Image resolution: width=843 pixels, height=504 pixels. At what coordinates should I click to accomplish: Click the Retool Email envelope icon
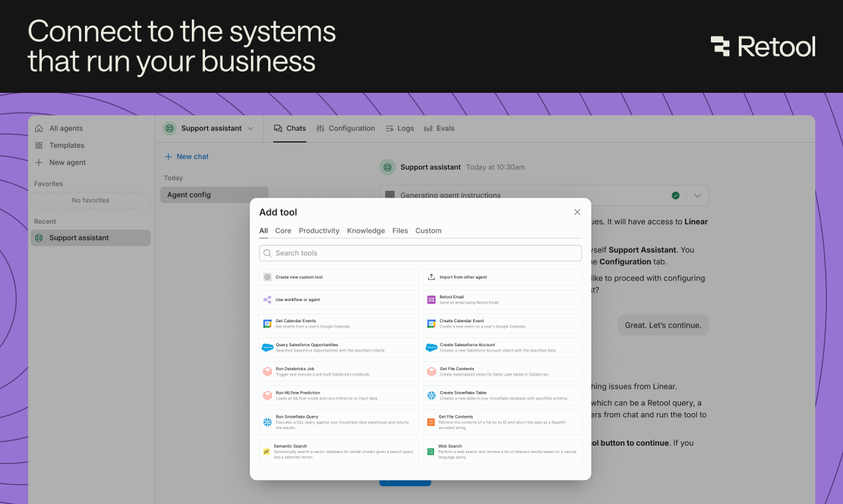tap(431, 300)
